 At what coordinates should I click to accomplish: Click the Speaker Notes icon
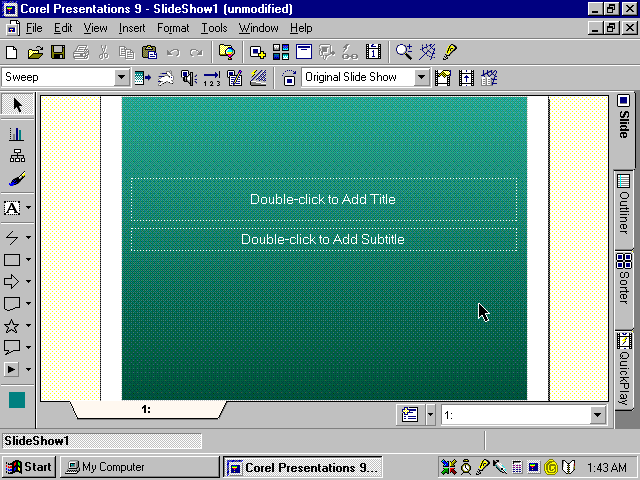(x=235, y=78)
